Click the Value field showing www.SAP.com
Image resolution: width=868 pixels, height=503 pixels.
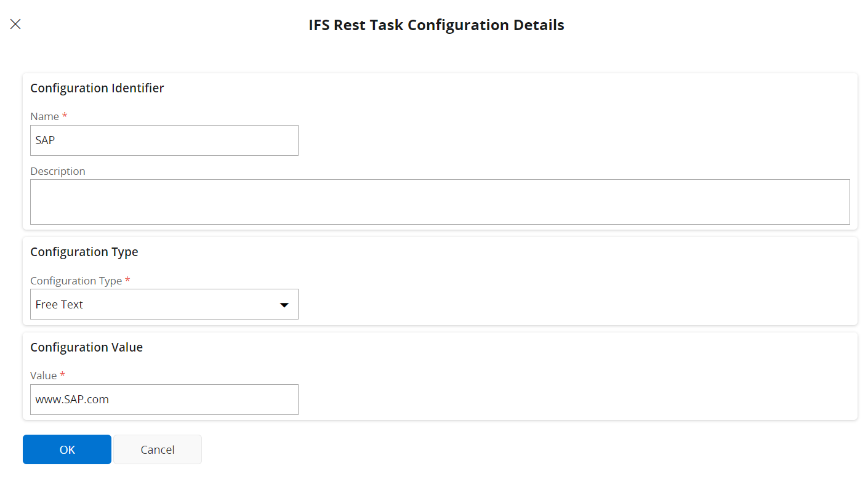(164, 400)
